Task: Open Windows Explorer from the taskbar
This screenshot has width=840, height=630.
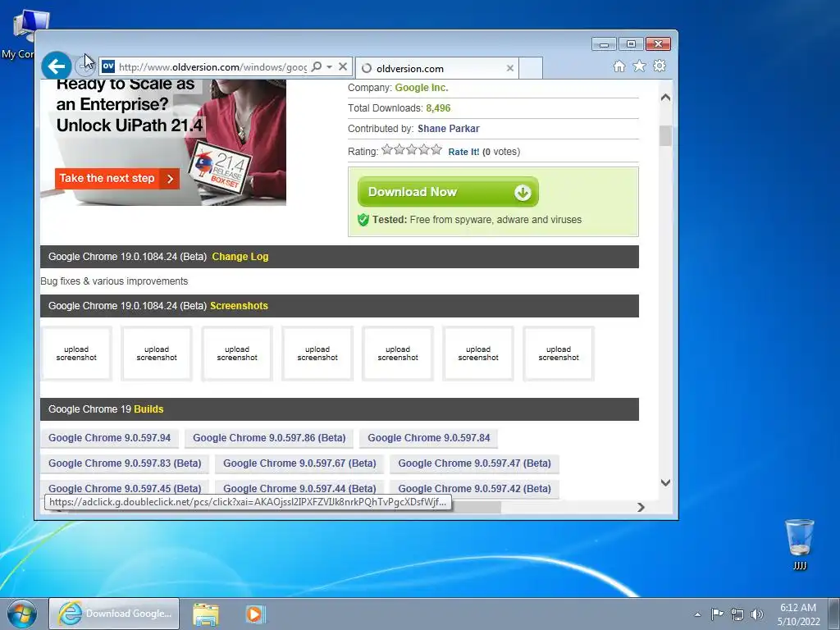Action: tap(206, 614)
